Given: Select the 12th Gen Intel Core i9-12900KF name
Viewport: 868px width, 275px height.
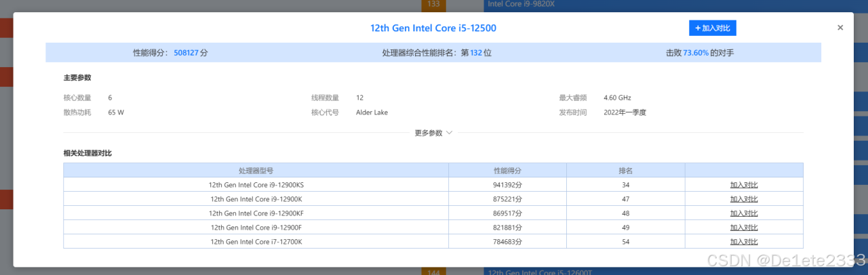Looking at the screenshot, I should pyautogui.click(x=256, y=213).
